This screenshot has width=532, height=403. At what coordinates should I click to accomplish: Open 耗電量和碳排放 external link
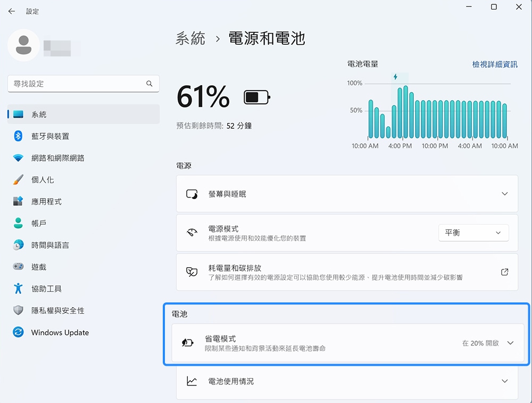click(504, 272)
